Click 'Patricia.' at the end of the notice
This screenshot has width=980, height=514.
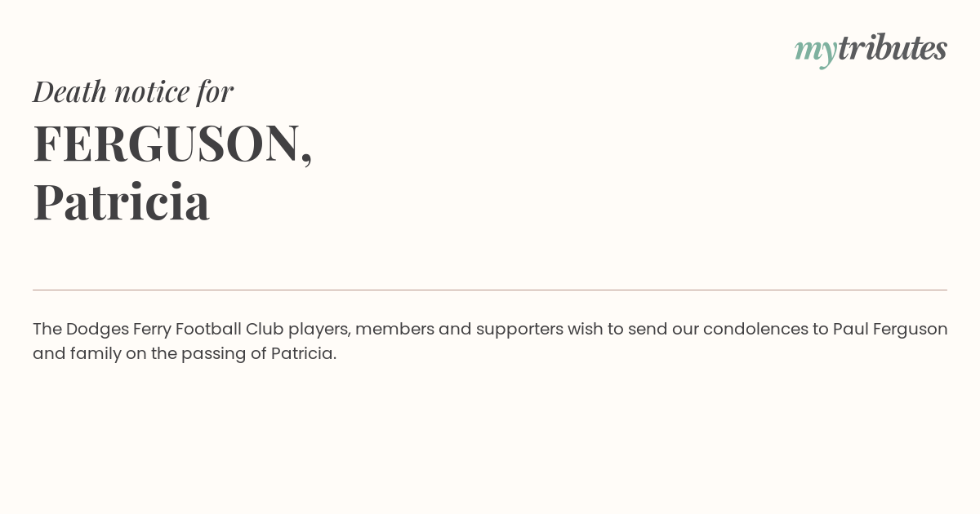(304, 353)
